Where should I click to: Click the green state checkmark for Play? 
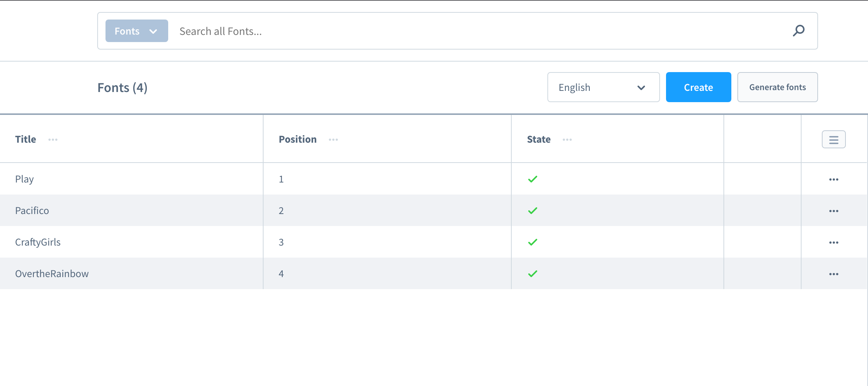pos(533,179)
